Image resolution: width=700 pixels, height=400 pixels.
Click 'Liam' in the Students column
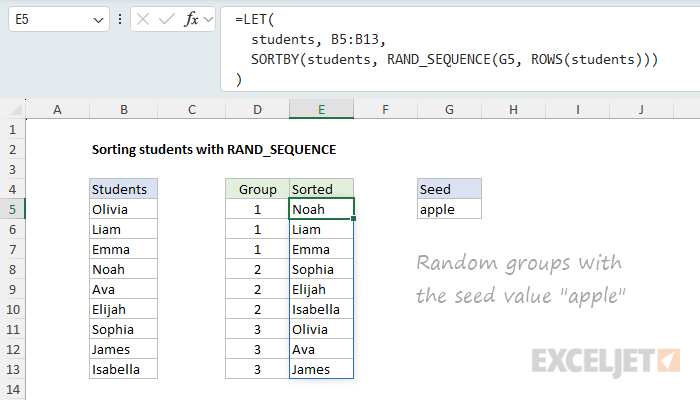pos(124,229)
